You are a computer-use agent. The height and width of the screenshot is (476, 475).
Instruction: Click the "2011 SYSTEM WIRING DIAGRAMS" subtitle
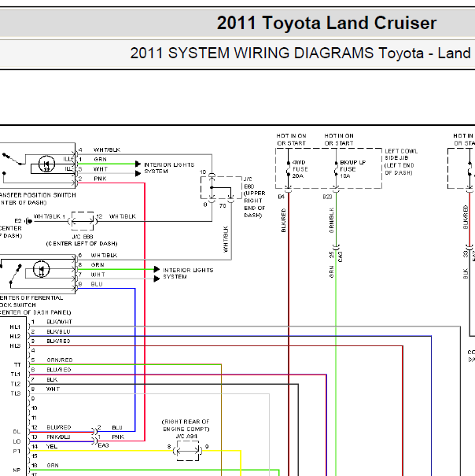[252, 54]
